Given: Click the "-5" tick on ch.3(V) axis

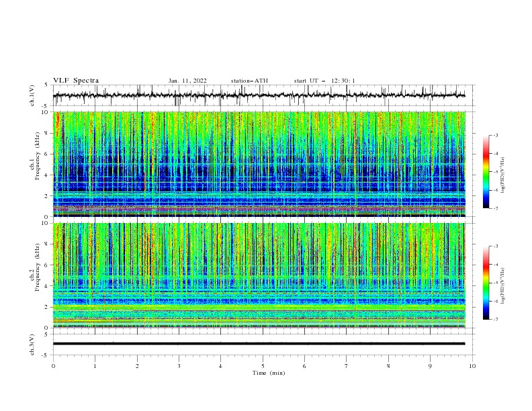Looking at the screenshot, I should 46,355.
